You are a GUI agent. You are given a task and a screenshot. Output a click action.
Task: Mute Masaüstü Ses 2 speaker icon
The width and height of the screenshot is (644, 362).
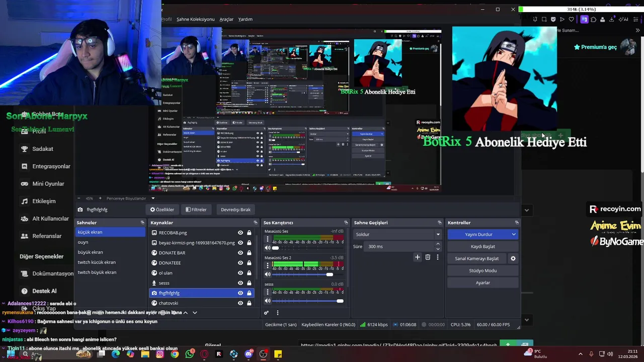268,274
